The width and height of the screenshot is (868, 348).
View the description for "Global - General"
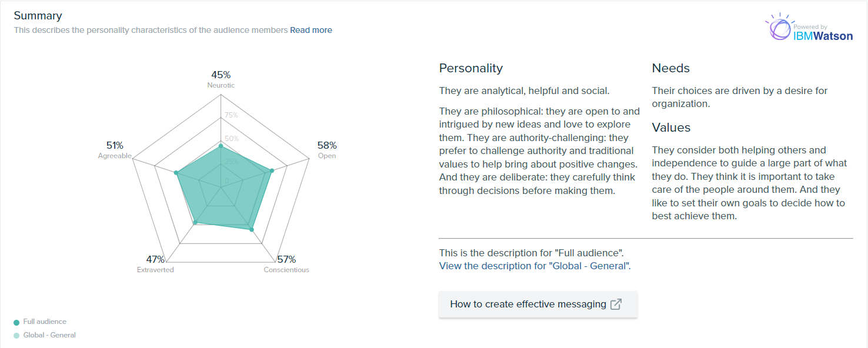535,266
